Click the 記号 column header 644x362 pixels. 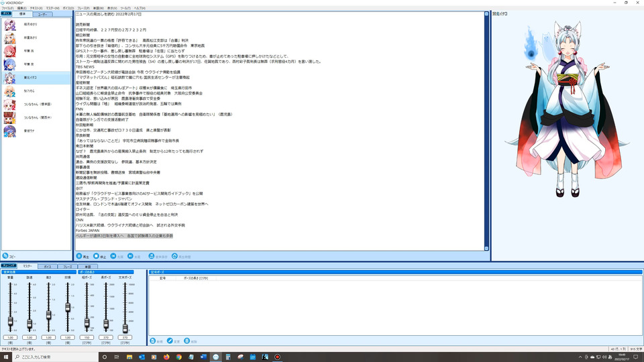point(162,278)
